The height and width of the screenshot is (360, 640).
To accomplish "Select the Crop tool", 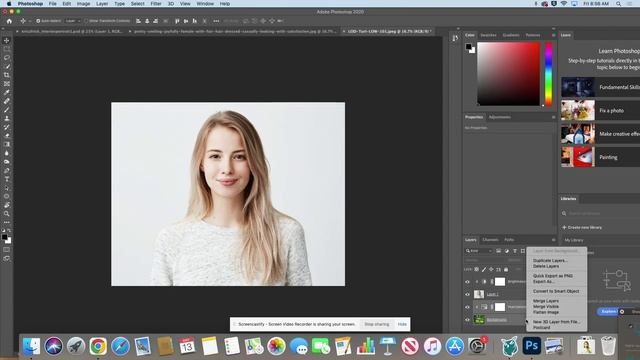I will pyautogui.click(x=7, y=75).
